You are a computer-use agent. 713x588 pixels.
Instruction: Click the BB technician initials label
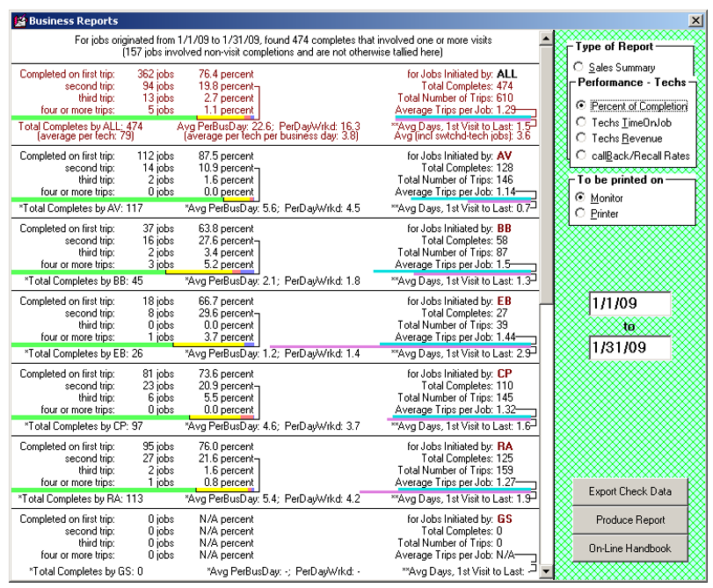tap(505, 227)
